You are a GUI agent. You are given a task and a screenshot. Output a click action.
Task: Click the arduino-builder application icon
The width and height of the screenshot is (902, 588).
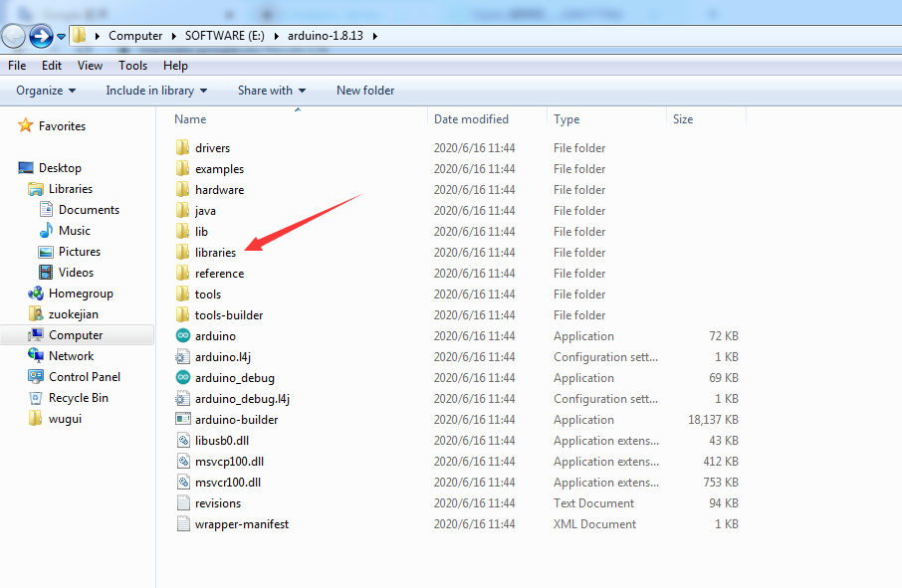point(183,419)
